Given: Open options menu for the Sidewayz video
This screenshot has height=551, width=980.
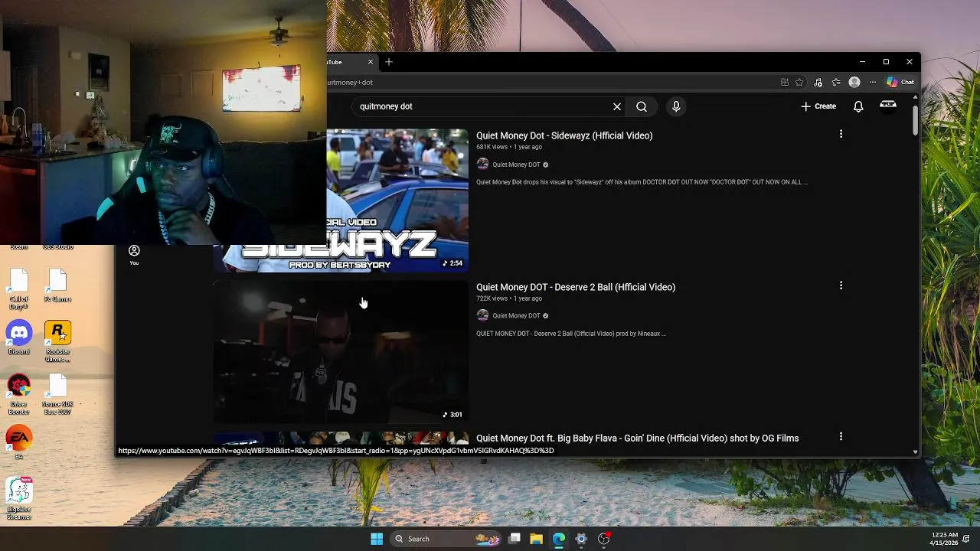Looking at the screenshot, I should pos(841,134).
